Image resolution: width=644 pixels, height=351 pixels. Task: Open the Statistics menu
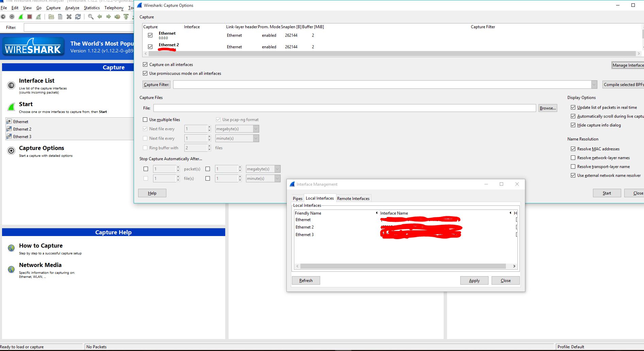[x=92, y=8]
